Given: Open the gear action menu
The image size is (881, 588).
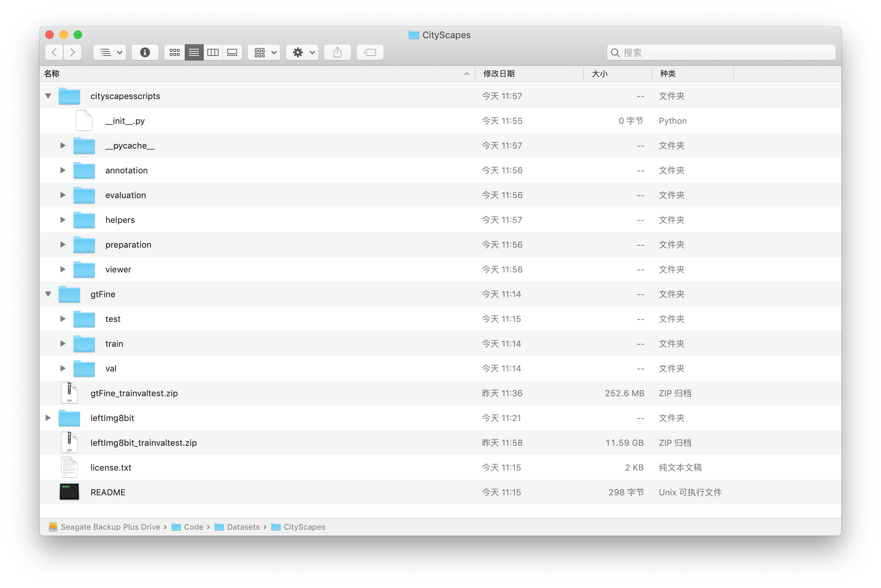Looking at the screenshot, I should 302,52.
